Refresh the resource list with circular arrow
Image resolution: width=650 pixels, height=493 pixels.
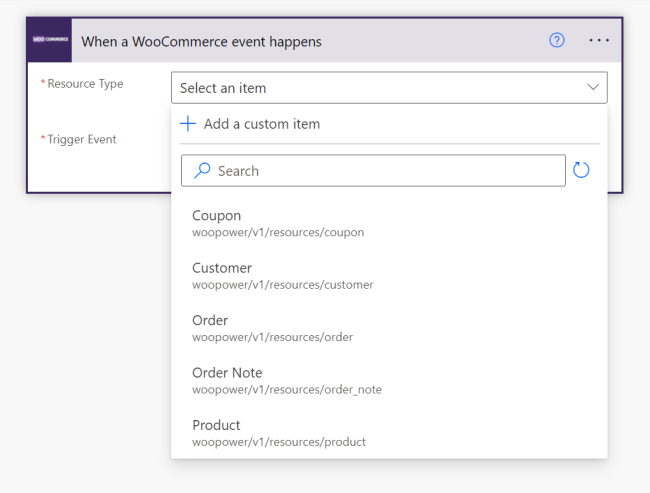point(581,171)
